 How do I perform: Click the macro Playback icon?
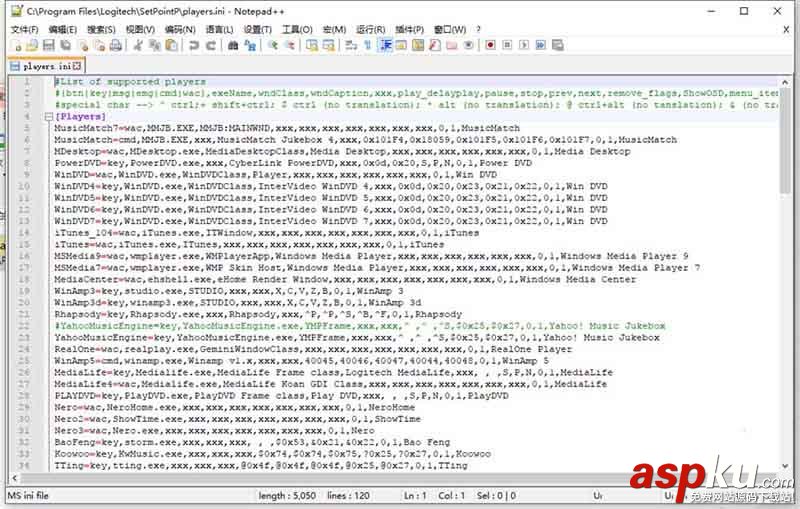(x=524, y=45)
